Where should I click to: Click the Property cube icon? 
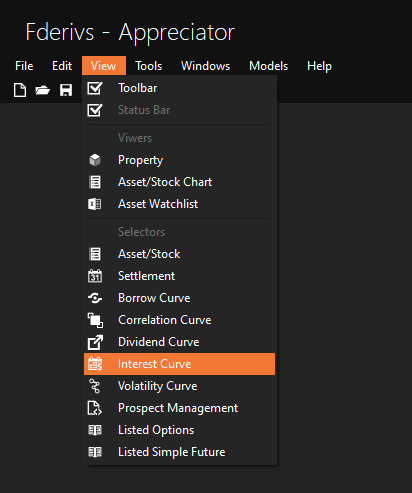pos(95,160)
